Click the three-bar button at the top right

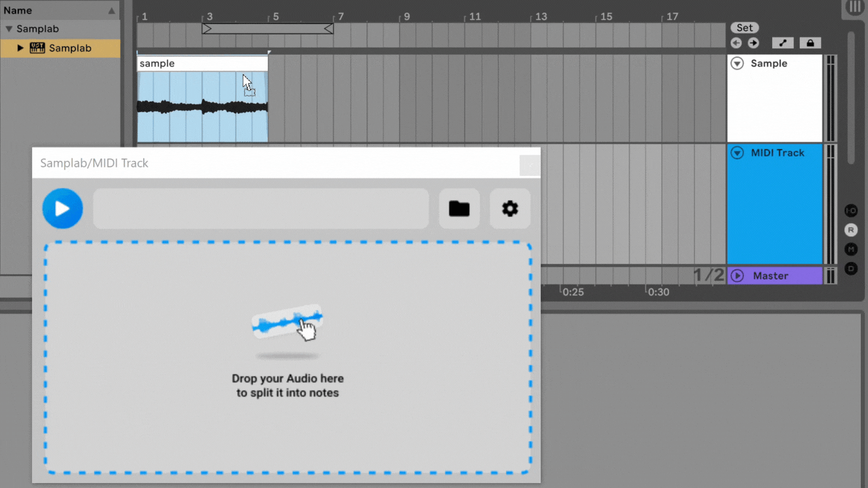[x=855, y=8]
